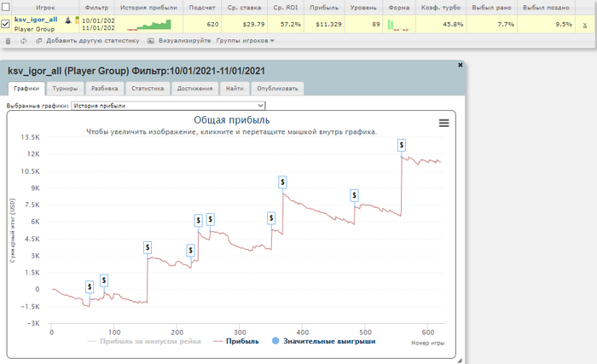Close the ksv_igor_all chart panel
Image resolution: width=597 pixels, height=364 pixels.
pyautogui.click(x=460, y=65)
